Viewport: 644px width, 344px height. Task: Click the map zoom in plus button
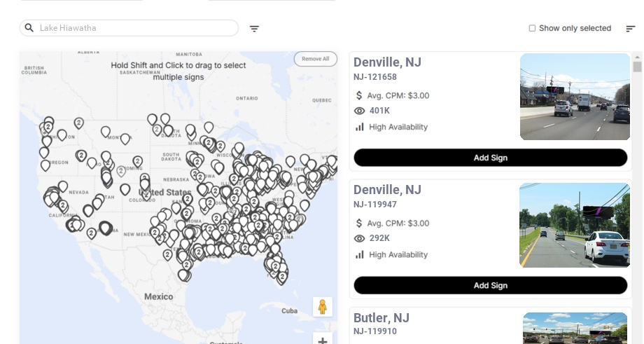(x=322, y=340)
